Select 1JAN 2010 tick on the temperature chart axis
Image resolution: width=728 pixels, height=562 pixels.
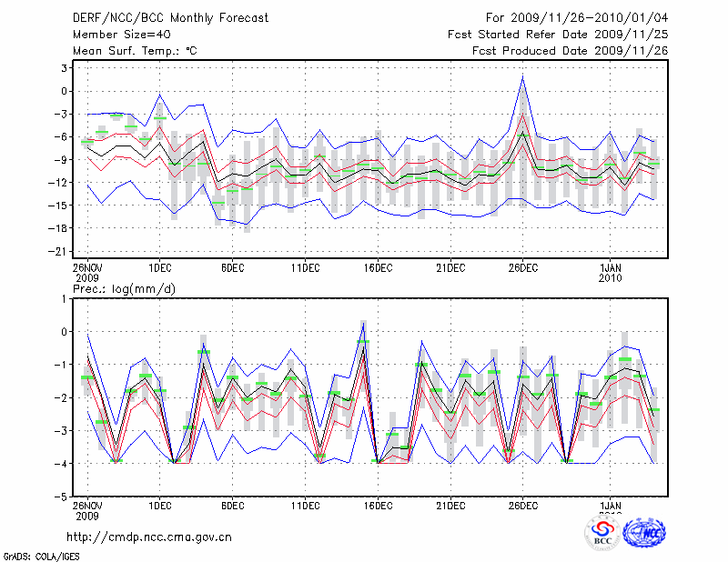coord(610,271)
